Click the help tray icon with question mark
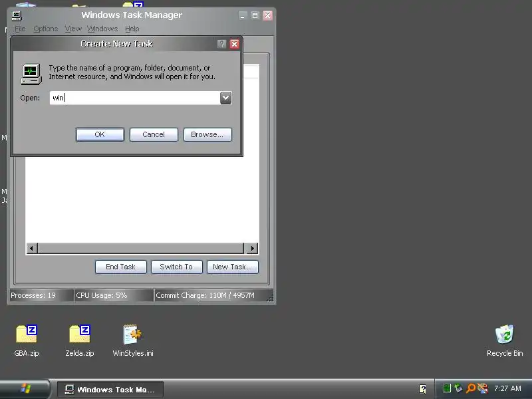 422,389
